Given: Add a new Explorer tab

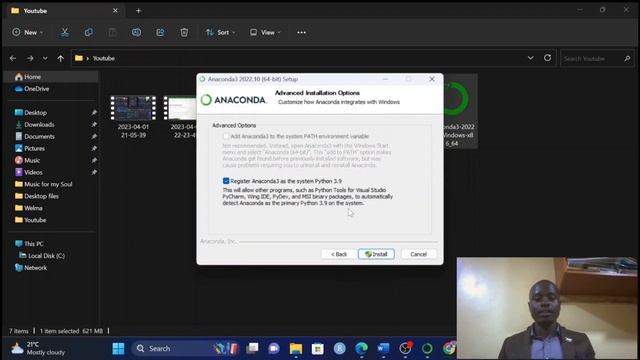Looking at the screenshot, I should (138, 11).
